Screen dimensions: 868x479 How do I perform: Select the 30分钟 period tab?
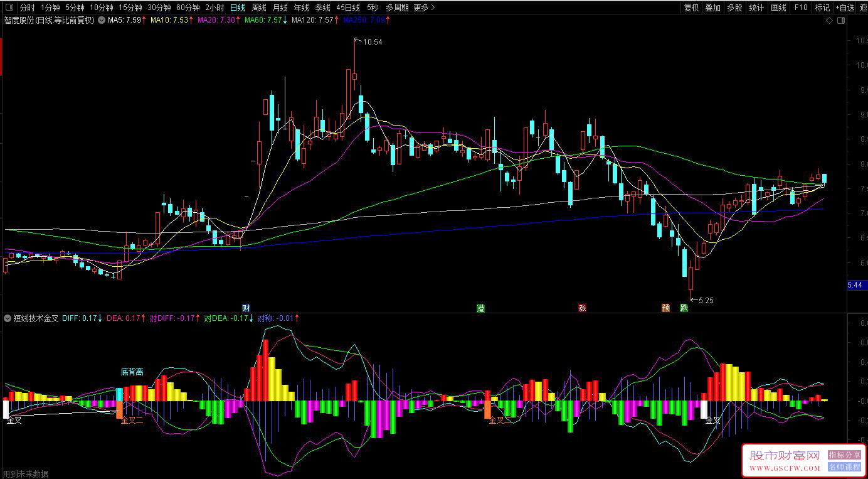[x=159, y=8]
